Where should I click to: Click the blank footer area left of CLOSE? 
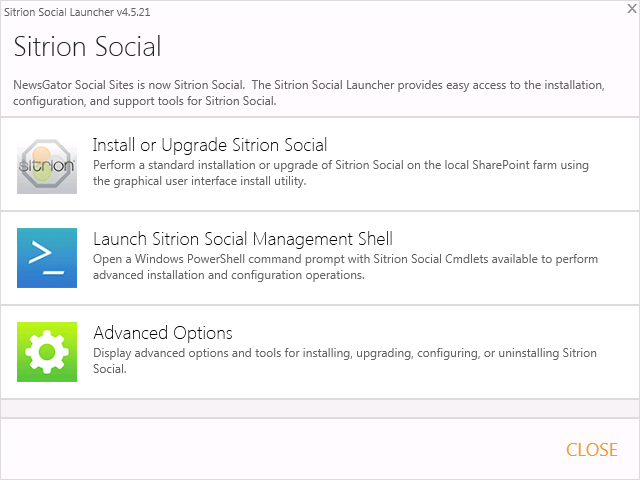(x=280, y=450)
